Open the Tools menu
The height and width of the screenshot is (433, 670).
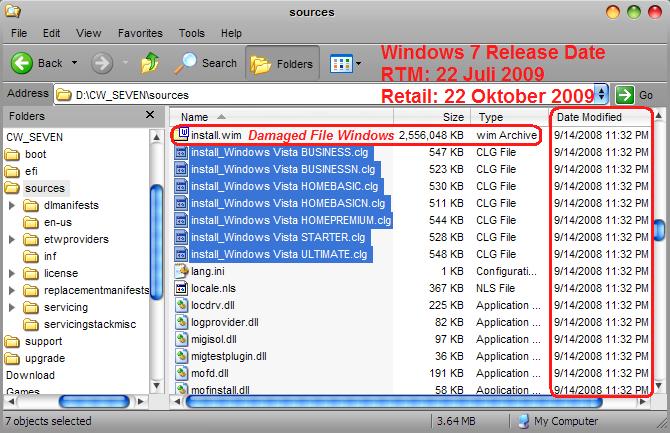click(x=191, y=33)
